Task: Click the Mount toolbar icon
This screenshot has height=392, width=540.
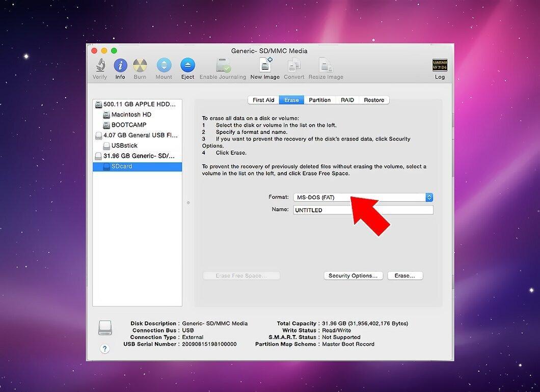Action: click(164, 65)
